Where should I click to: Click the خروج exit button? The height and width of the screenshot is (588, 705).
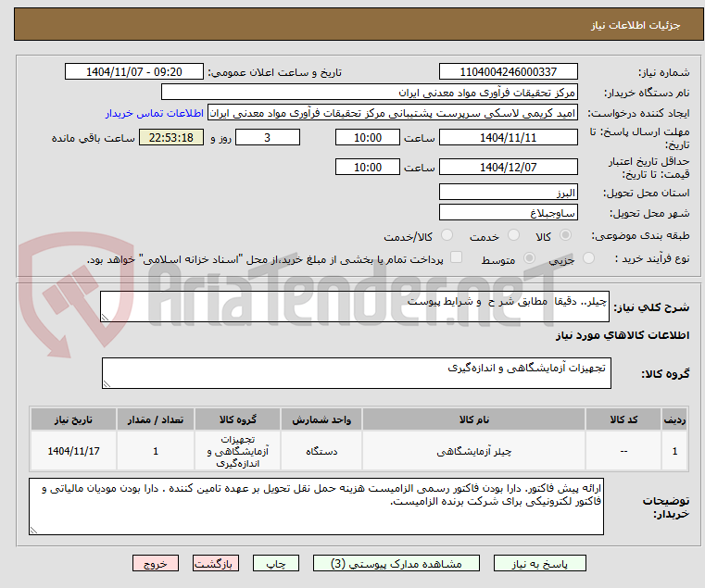pyautogui.click(x=156, y=563)
